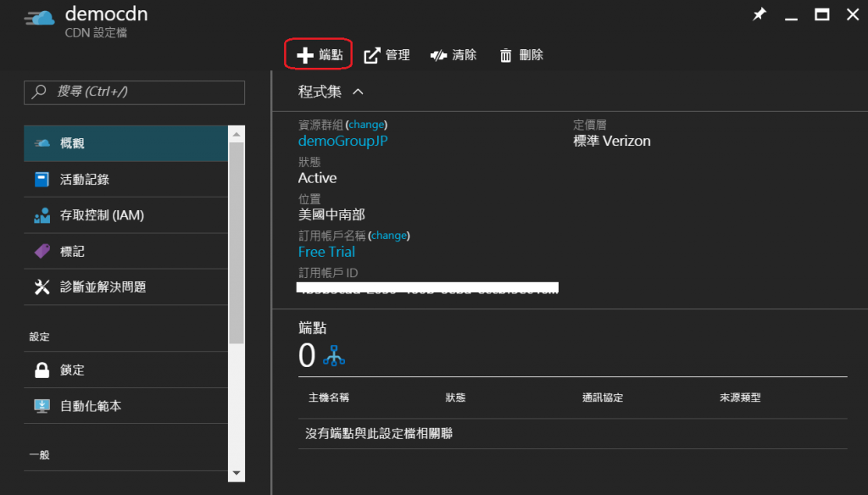Click the wrench tools diagnose icon
The image size is (868, 495).
click(42, 286)
